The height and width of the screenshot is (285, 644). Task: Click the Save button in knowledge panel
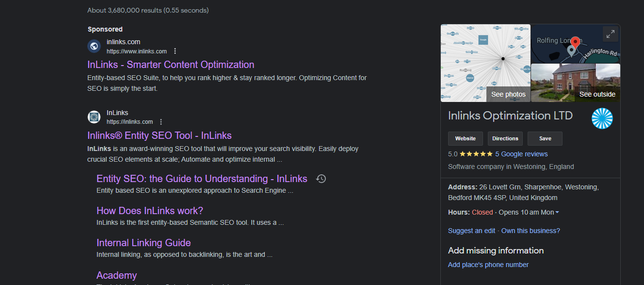545,138
